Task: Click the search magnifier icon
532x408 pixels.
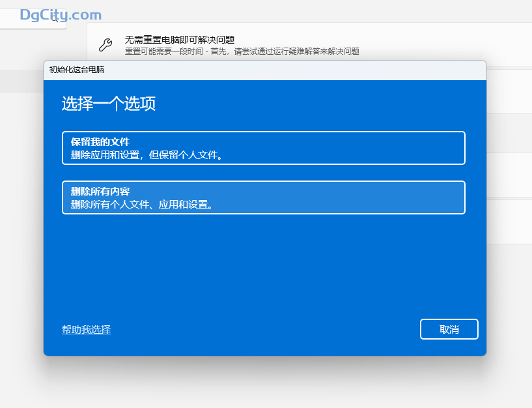Action: pyautogui.click(x=53, y=20)
